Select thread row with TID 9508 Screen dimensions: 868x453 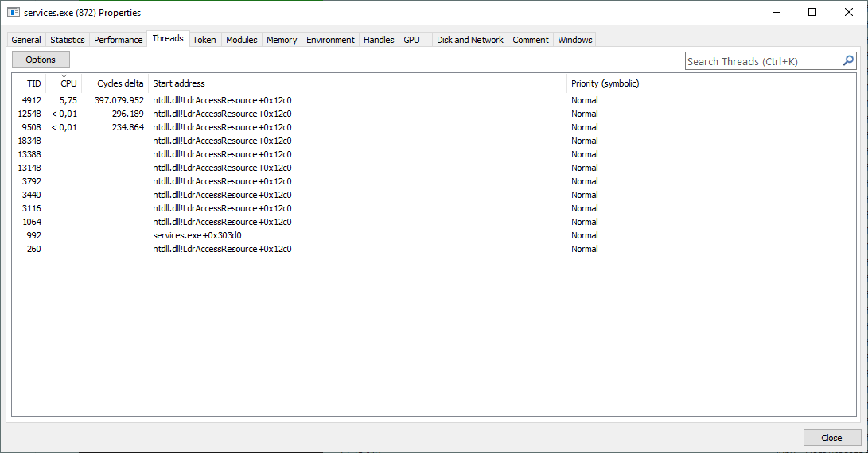click(x=434, y=127)
